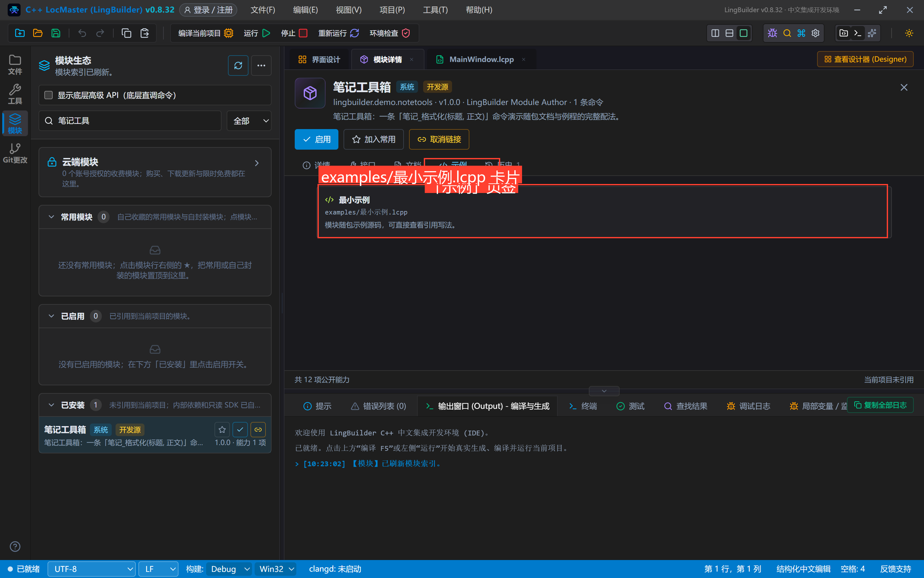Image resolution: width=924 pixels, height=578 pixels.
Task: Collapse the 已启用 section
Action: pyautogui.click(x=51, y=316)
